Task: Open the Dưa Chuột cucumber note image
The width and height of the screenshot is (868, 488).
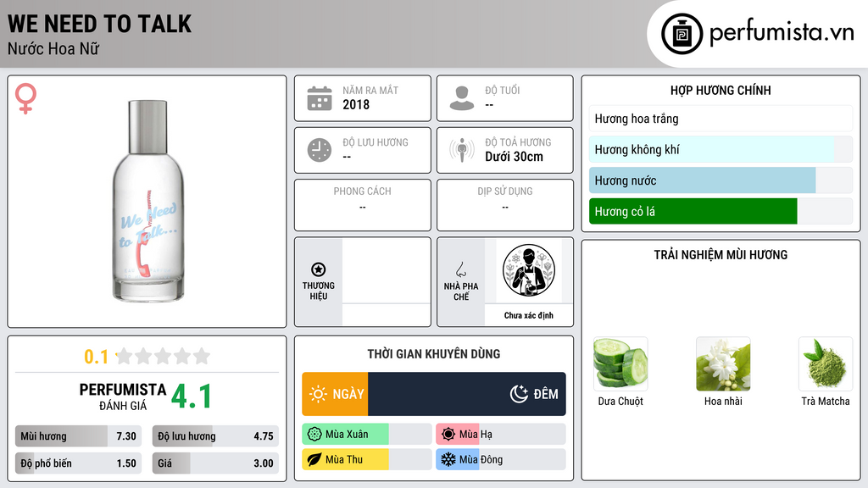Action: (620, 364)
